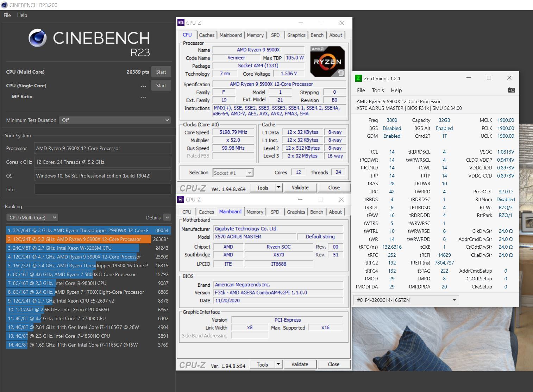The height and width of the screenshot is (392, 533).
Task: Select Intel Xeon W-3265M ranking row
Action: point(88,248)
